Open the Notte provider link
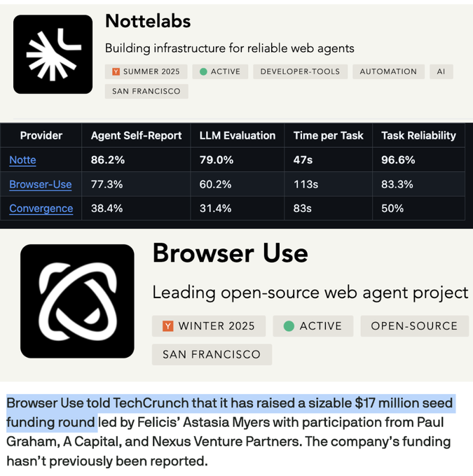Viewport: 473px width, 476px height. tap(22, 160)
